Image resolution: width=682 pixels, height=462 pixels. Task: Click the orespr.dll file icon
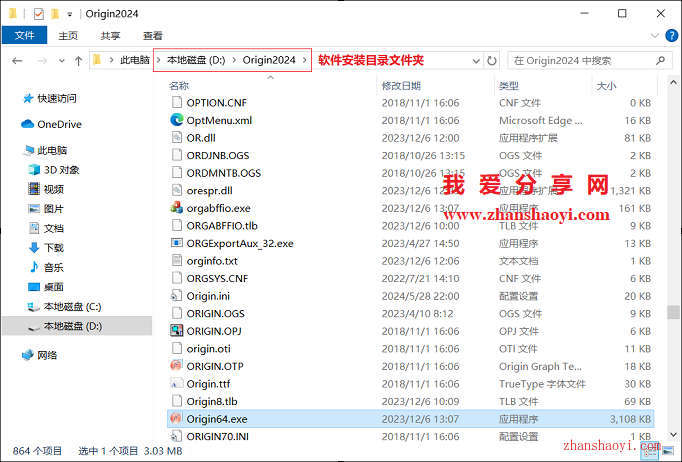click(177, 191)
